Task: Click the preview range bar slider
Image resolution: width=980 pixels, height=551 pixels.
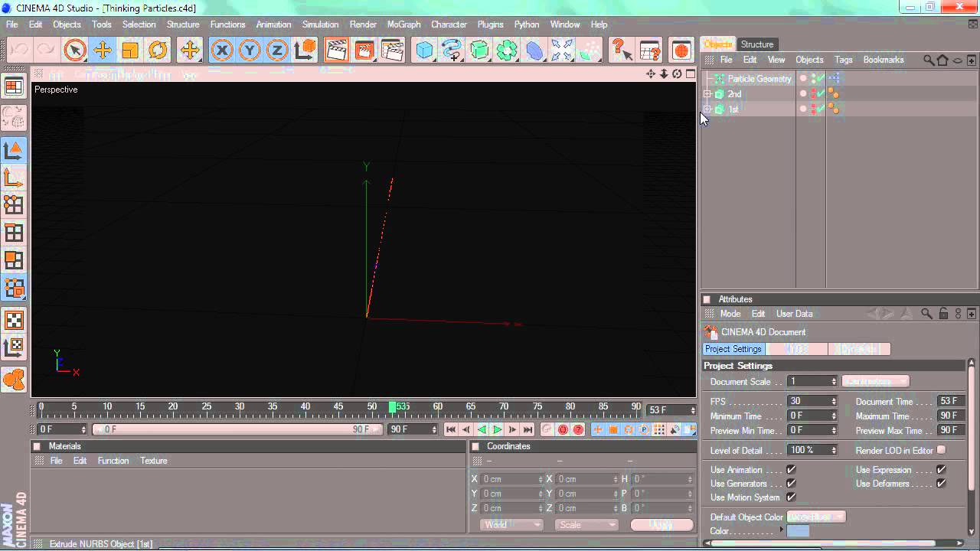Action: (237, 430)
